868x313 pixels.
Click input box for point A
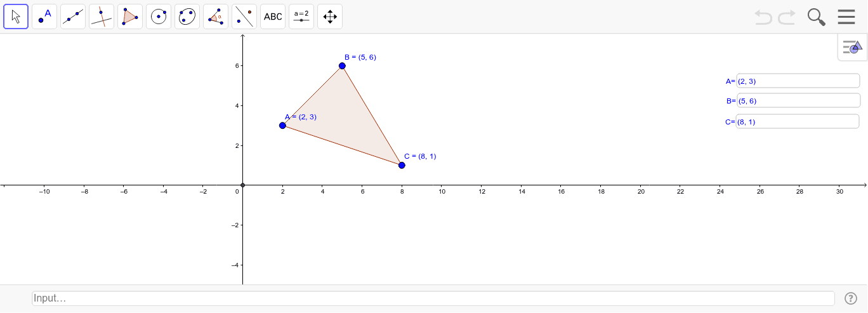(798, 81)
